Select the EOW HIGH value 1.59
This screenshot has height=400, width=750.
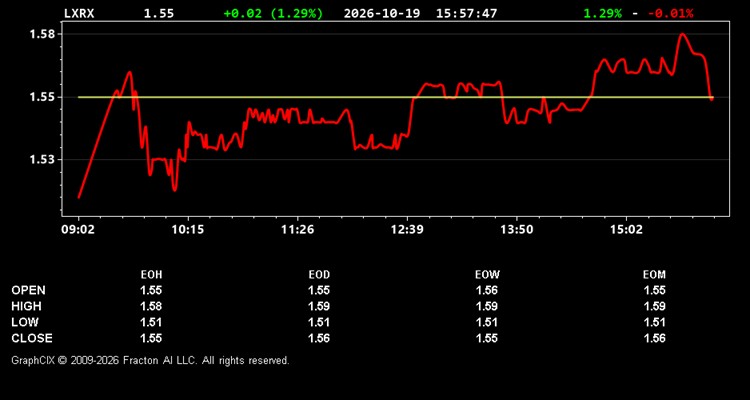[487, 306]
